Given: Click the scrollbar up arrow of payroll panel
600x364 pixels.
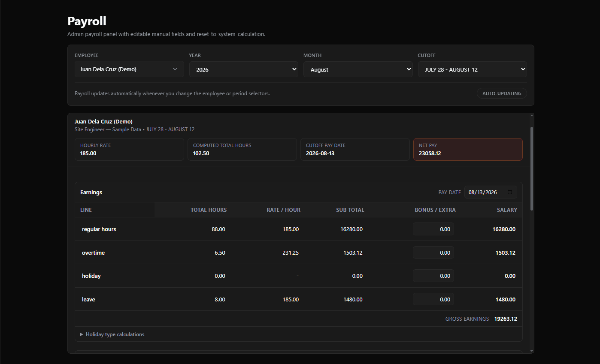Looking at the screenshot, I should pyautogui.click(x=532, y=115).
